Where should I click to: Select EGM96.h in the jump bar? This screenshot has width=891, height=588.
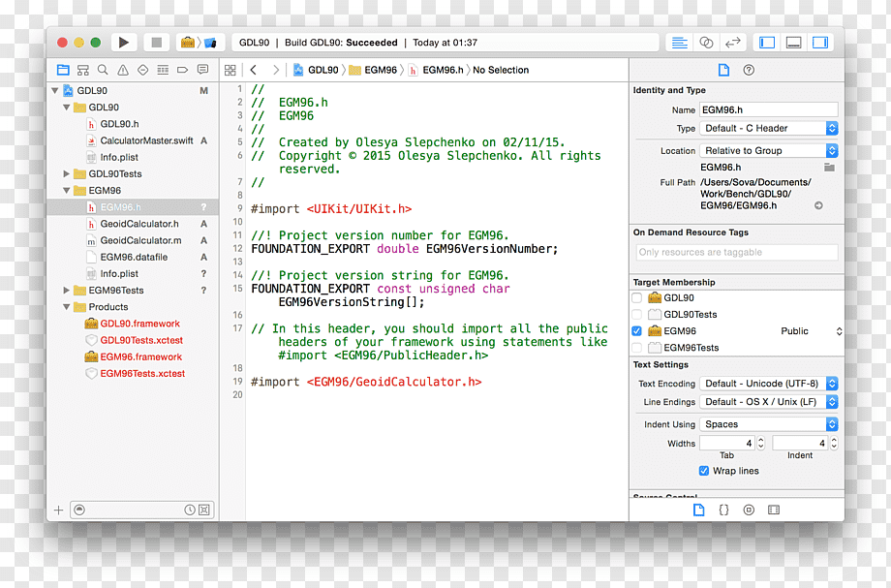pyautogui.click(x=437, y=70)
